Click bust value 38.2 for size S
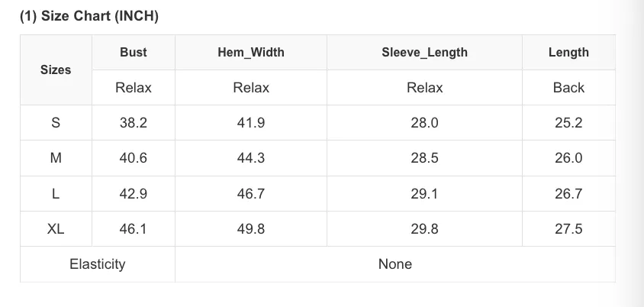 coord(134,122)
